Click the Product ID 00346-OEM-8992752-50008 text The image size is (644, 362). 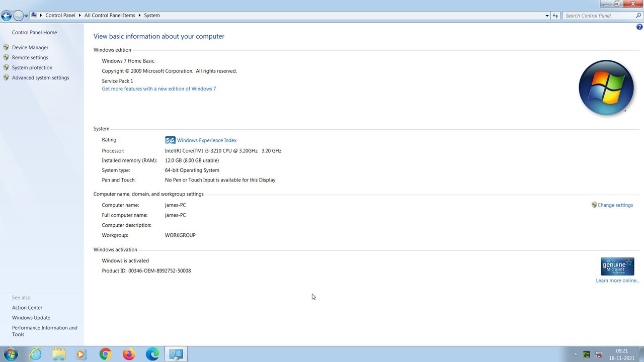tap(146, 271)
